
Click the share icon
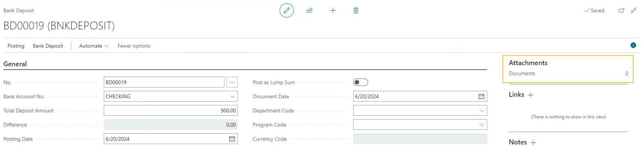point(309,10)
